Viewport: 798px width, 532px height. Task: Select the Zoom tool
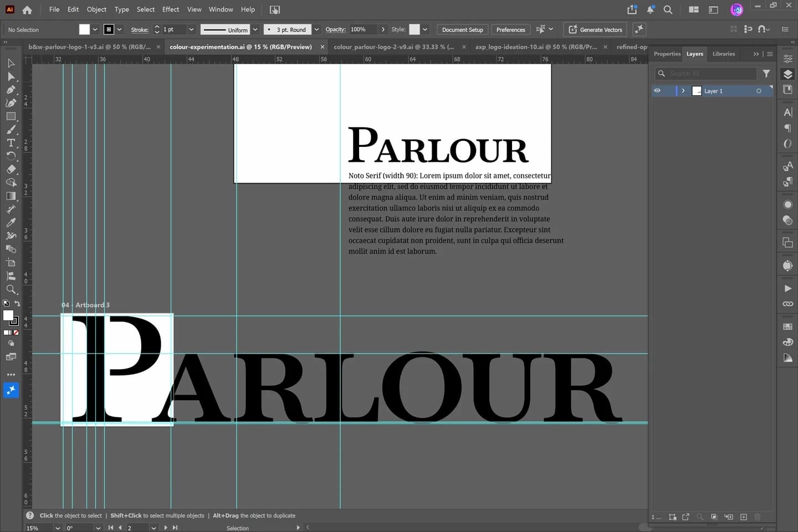pos(11,289)
